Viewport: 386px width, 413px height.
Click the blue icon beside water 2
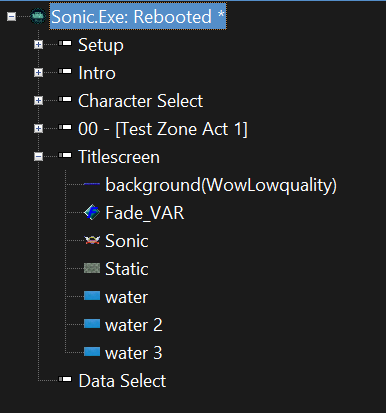(x=92, y=324)
